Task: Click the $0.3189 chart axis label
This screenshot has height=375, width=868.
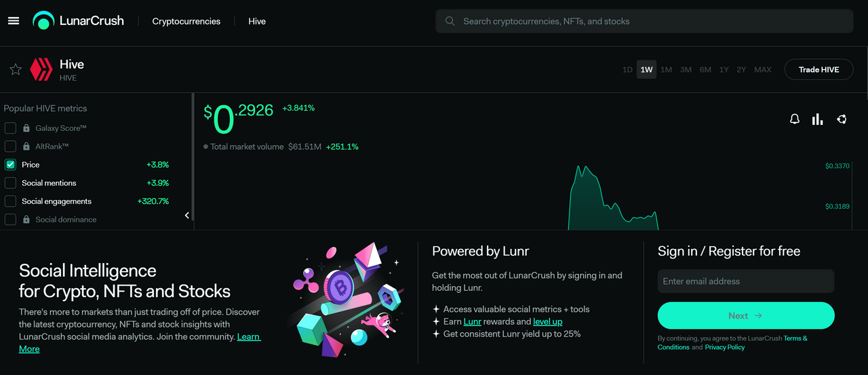Action: click(837, 206)
